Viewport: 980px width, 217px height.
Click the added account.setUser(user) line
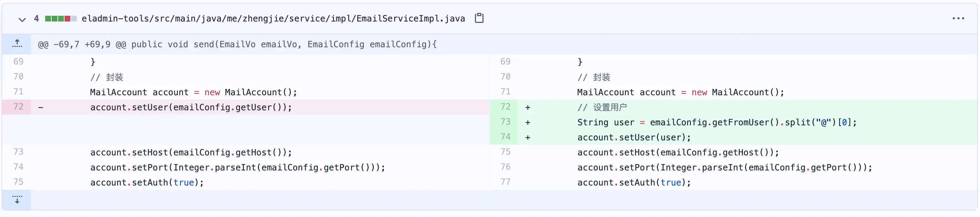pos(633,138)
